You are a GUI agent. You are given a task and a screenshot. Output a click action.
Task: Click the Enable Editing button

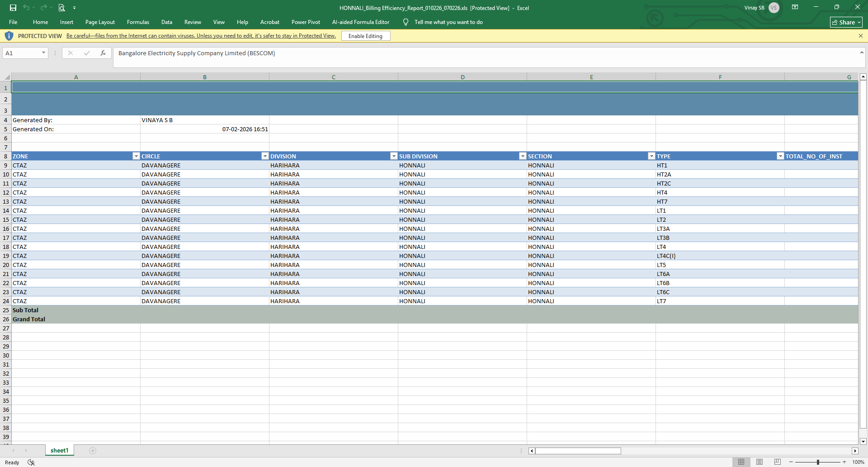[x=365, y=36]
